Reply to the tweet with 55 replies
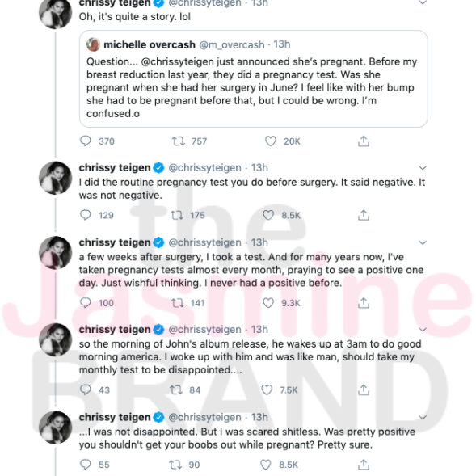The width and height of the screenshot is (476, 476). click(x=86, y=465)
